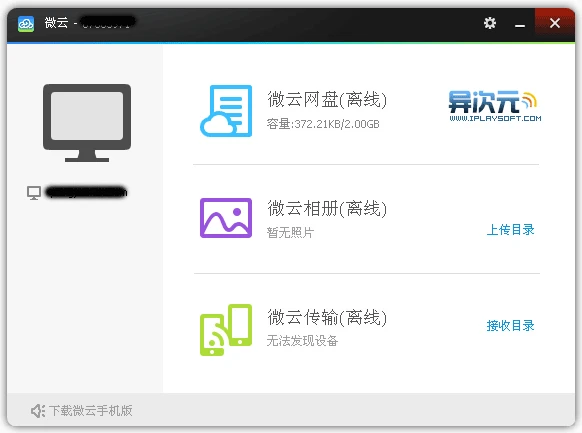Open settings with the gear icon

click(490, 23)
